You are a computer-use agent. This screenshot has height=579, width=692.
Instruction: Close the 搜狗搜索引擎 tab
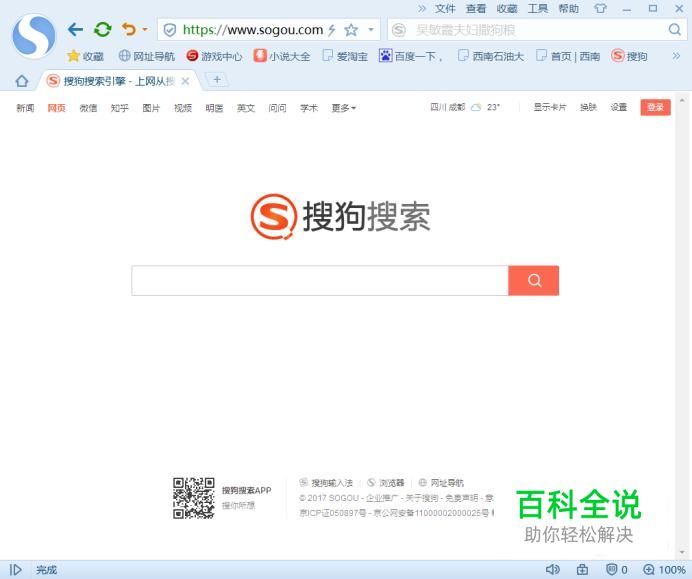(x=185, y=81)
